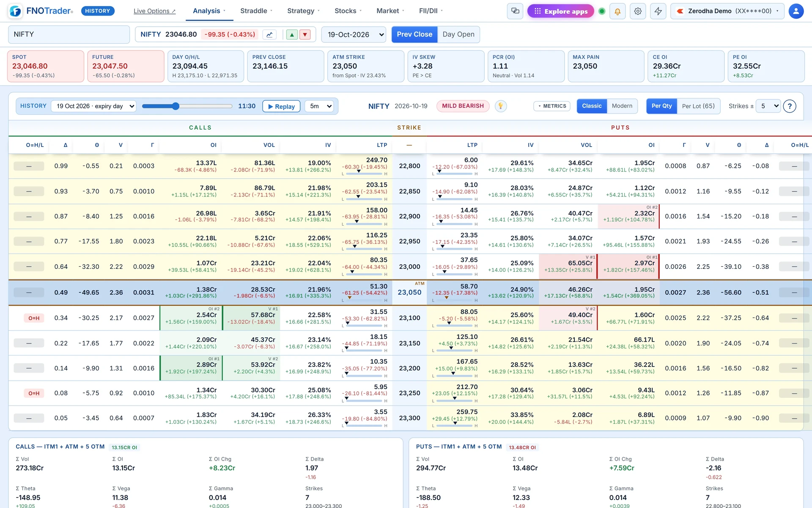Select Per Qty display
The width and height of the screenshot is (812, 508).
tap(661, 106)
